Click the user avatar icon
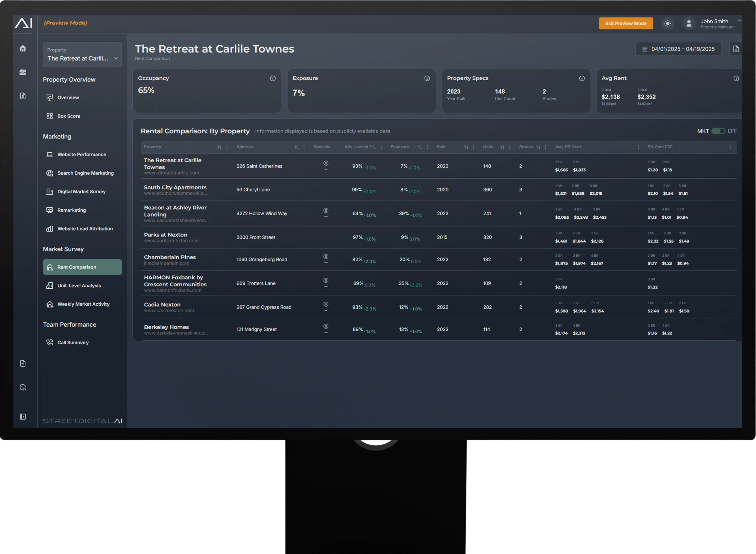756x554 pixels. [689, 23]
